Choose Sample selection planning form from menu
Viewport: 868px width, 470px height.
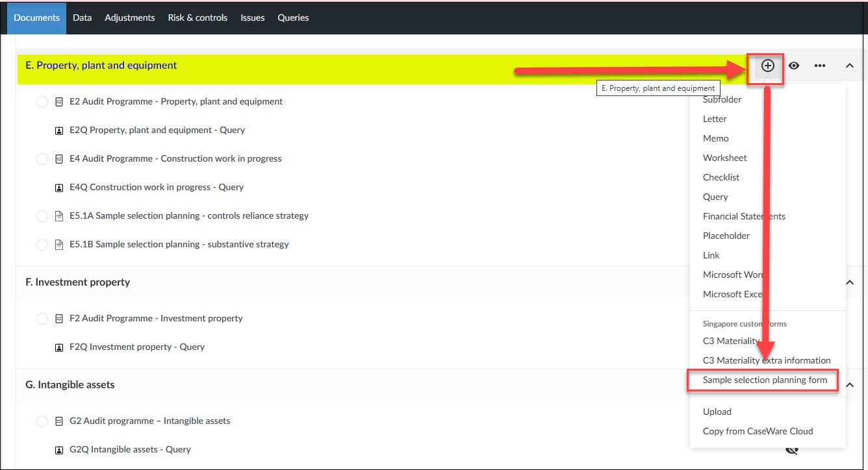[765, 380]
